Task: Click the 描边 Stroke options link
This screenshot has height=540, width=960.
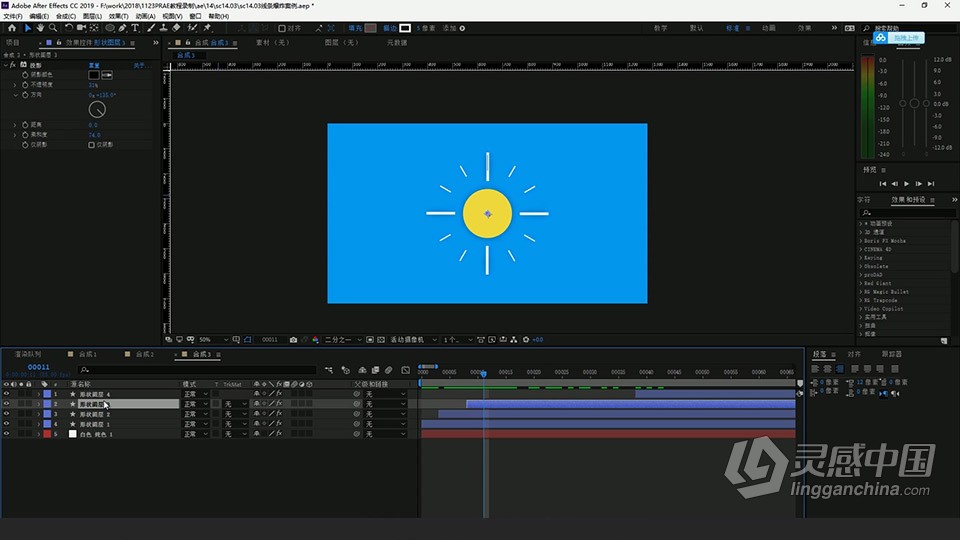Action: 390,28
